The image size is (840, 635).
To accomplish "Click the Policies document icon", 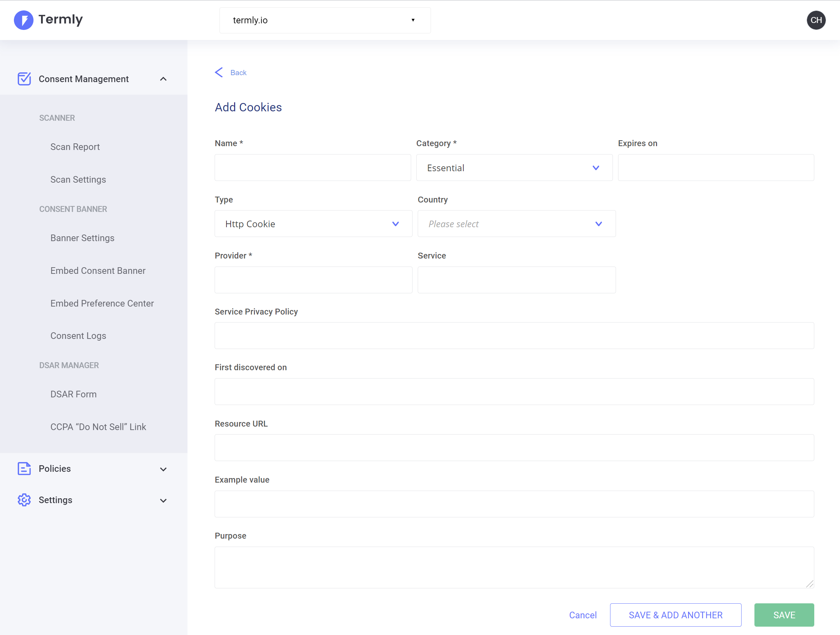I will (24, 469).
